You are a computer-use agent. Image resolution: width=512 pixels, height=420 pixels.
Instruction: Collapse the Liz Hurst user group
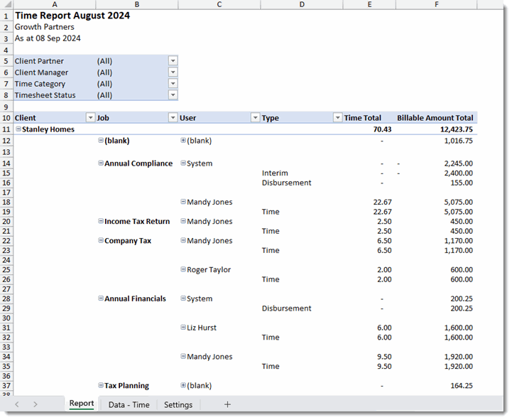pyautogui.click(x=183, y=328)
